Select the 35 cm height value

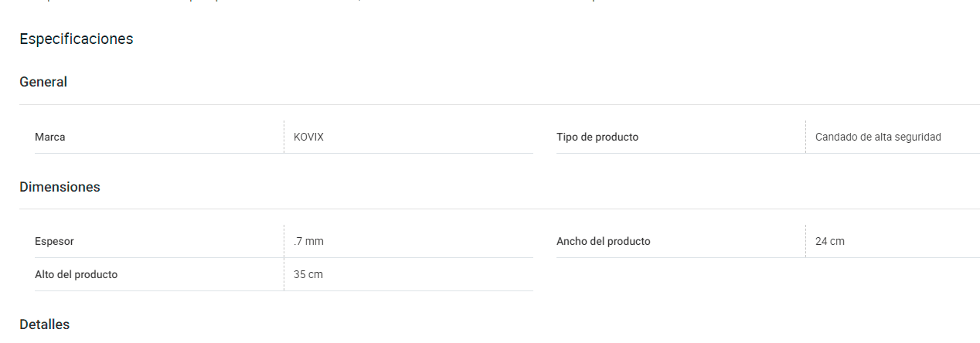(x=308, y=274)
